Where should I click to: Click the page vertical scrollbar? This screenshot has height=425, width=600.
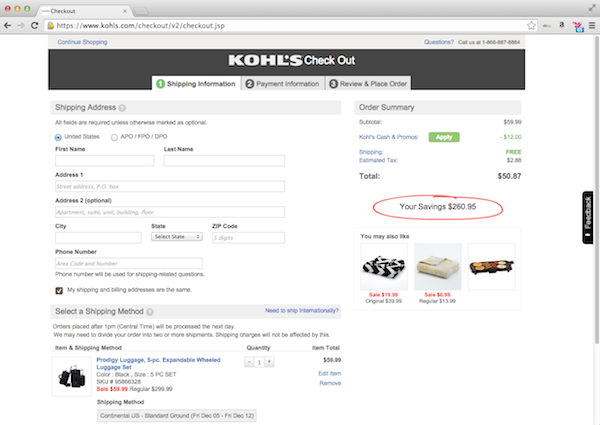pos(597,190)
